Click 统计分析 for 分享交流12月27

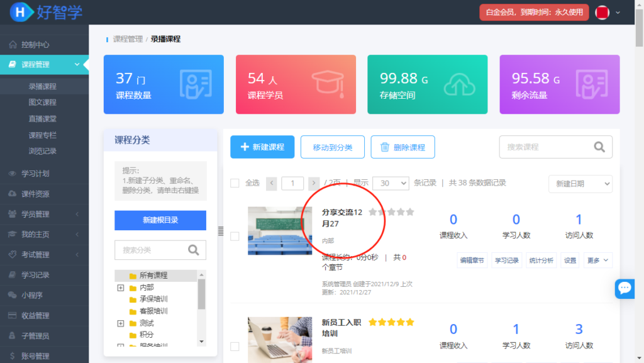[x=541, y=260]
